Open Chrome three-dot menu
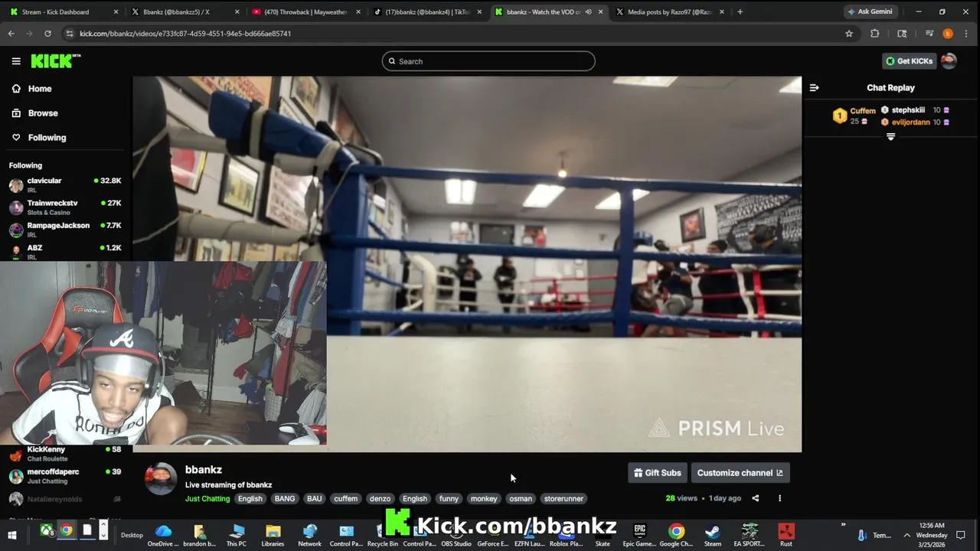 (x=966, y=34)
